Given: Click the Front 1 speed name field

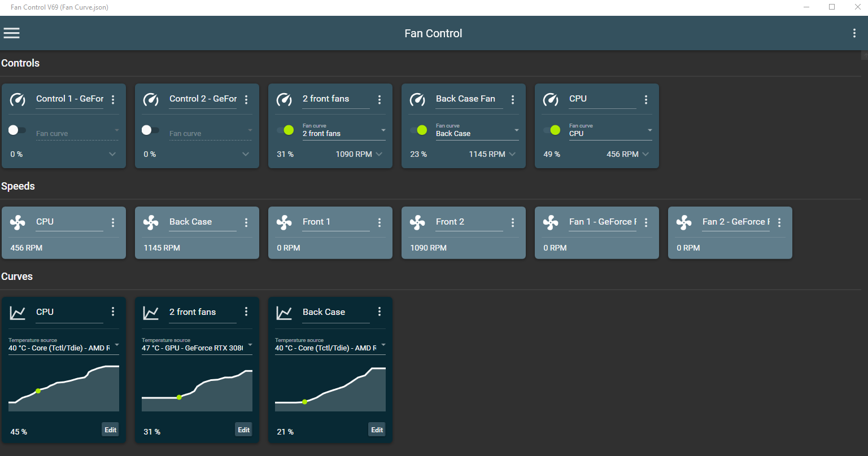Looking at the screenshot, I should point(336,222).
